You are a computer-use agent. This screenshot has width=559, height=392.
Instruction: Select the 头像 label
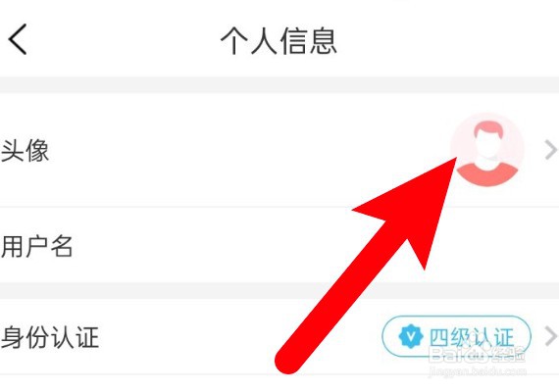tap(25, 150)
